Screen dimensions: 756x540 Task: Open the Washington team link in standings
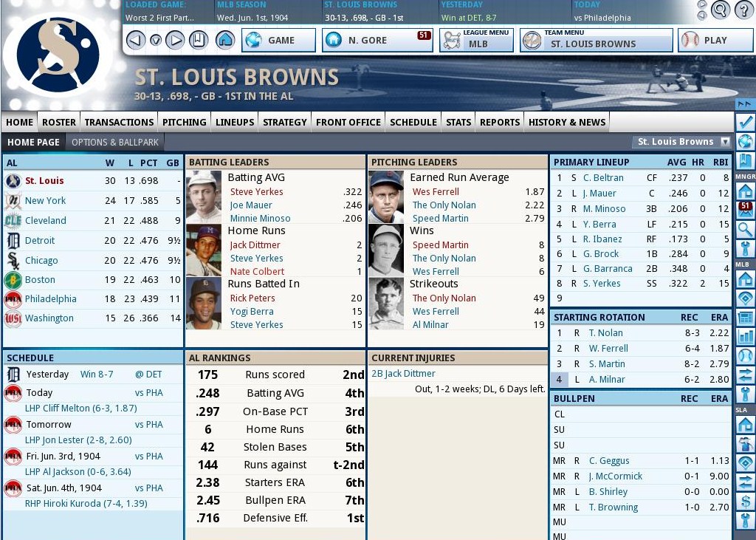pyautogui.click(x=49, y=318)
